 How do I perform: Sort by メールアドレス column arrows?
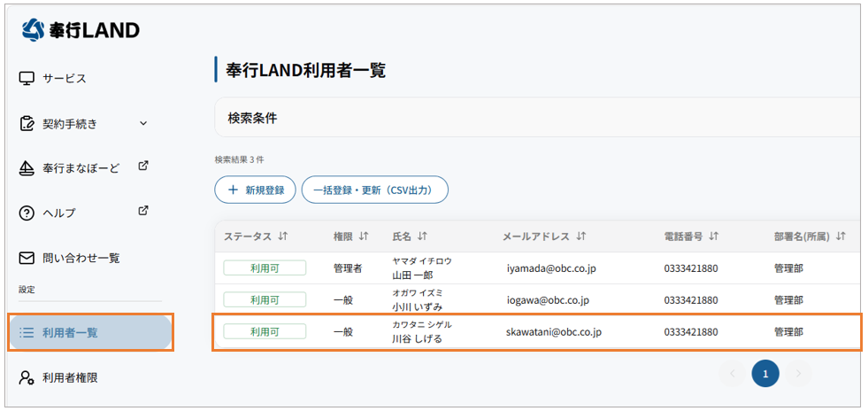[x=580, y=237]
